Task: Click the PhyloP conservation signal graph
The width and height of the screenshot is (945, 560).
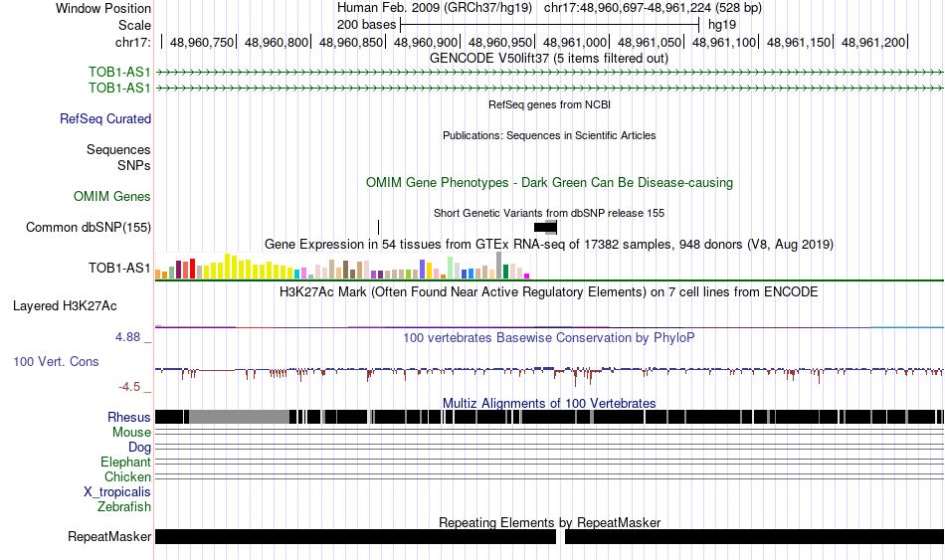Action: [x=549, y=374]
